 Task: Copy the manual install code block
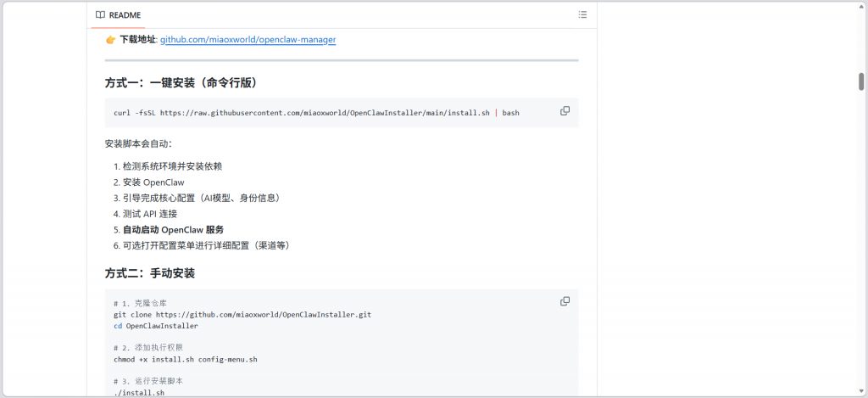[x=565, y=301]
